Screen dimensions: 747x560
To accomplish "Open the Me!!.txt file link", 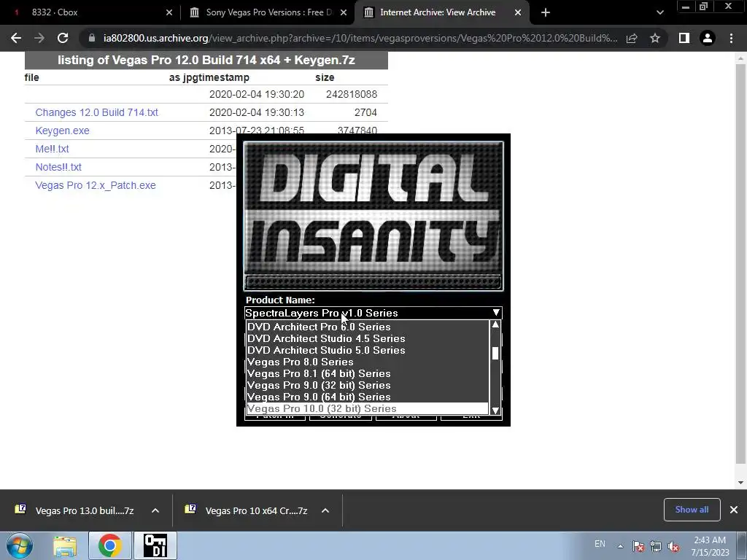I will (x=52, y=149).
